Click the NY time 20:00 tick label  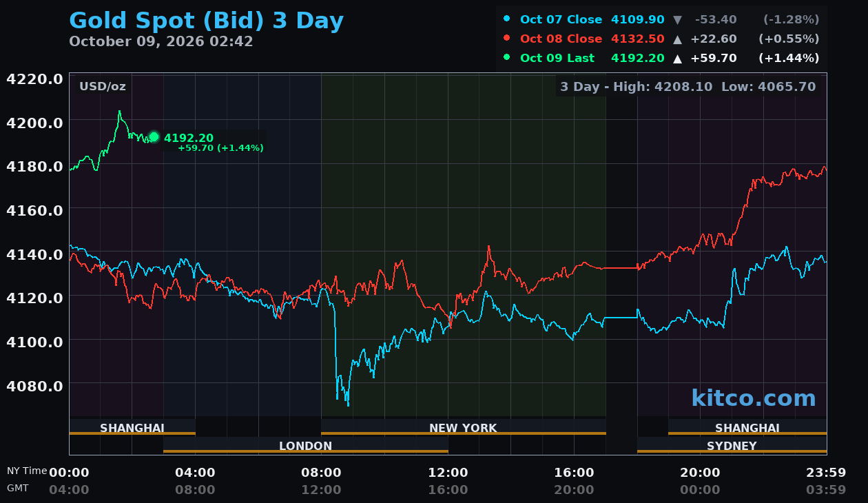point(700,472)
